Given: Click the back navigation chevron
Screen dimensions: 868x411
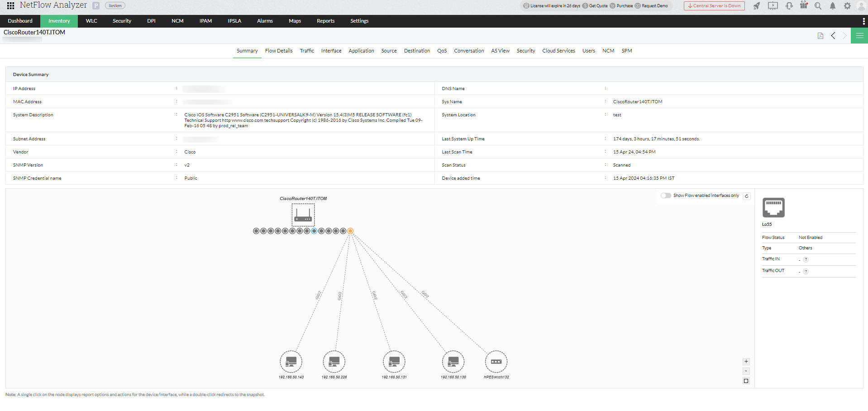Looking at the screenshot, I should 833,35.
